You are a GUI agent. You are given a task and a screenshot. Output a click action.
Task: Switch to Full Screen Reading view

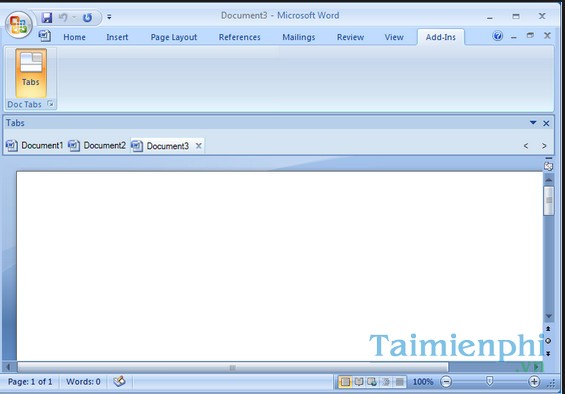(x=359, y=382)
